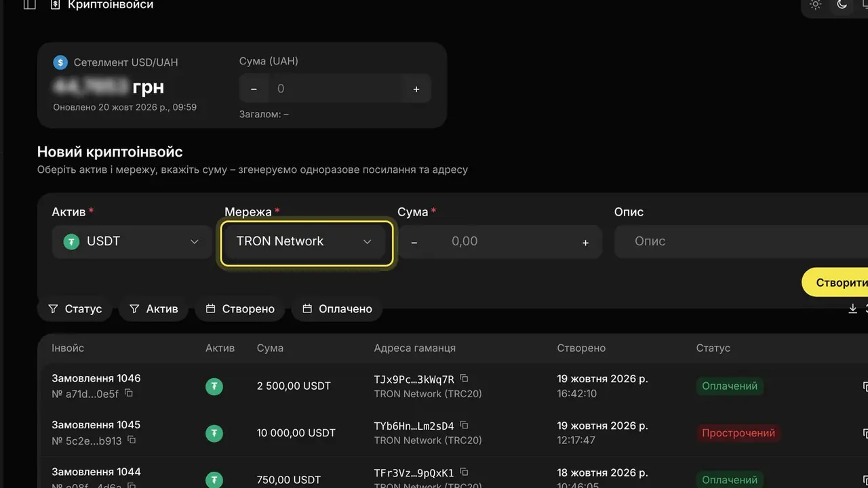868x488 pixels.
Task: Expand the TRON Network dropdown
Action: pyautogui.click(x=307, y=242)
